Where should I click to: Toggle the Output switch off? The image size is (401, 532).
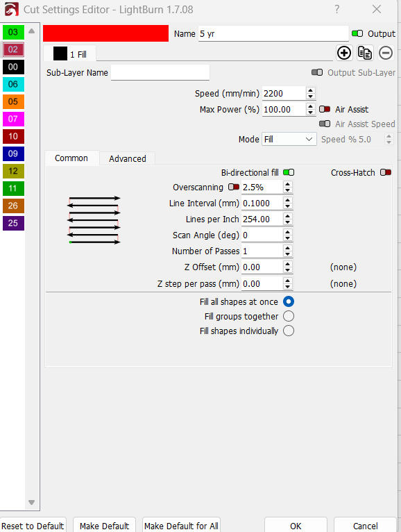[x=357, y=33]
